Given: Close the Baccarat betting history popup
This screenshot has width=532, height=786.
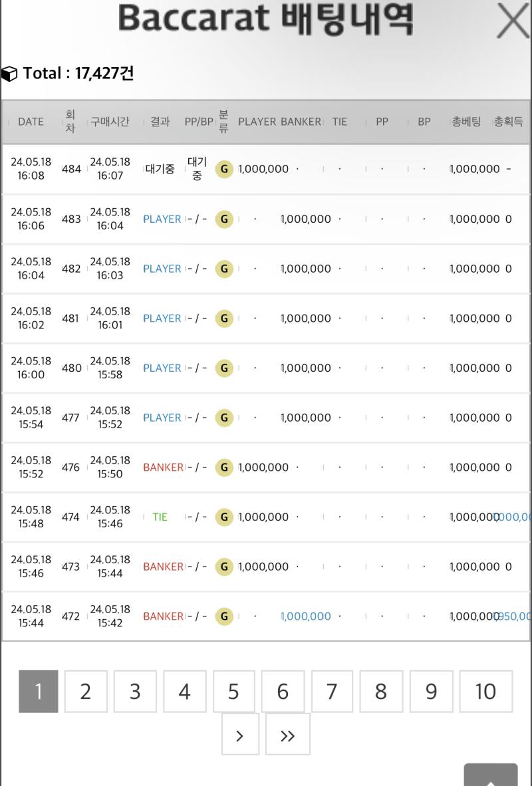Looking at the screenshot, I should pos(513,21).
